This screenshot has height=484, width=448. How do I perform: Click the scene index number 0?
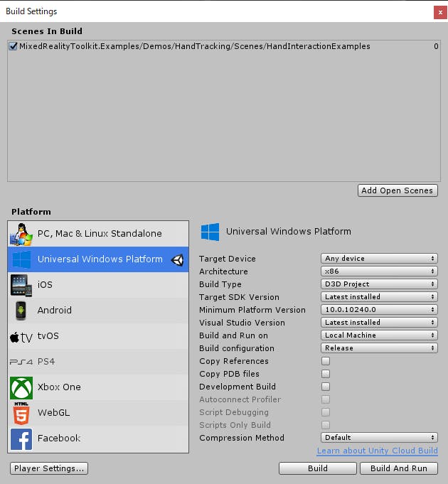coord(436,46)
